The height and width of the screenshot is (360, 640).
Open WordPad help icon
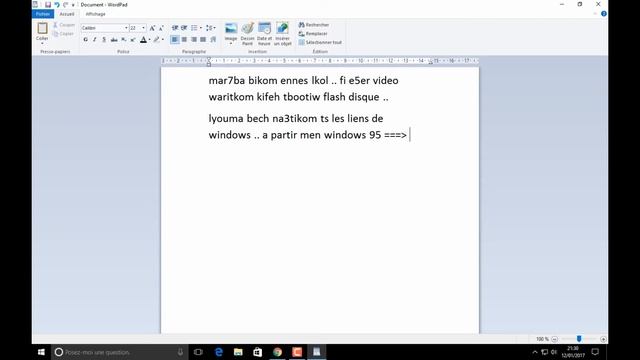pyautogui.click(x=604, y=14)
